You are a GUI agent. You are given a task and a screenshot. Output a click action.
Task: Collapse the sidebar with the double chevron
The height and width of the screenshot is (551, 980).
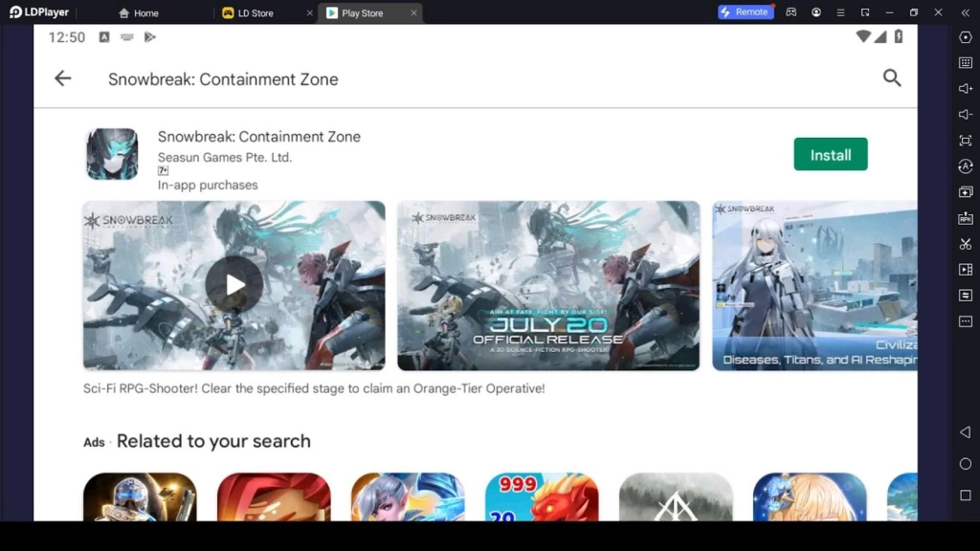[965, 11]
